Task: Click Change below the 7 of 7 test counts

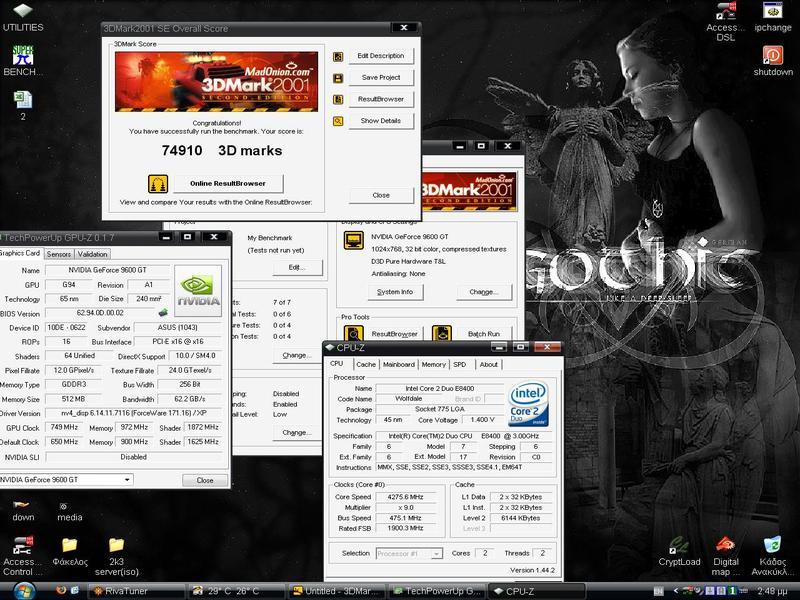Action: [x=297, y=355]
